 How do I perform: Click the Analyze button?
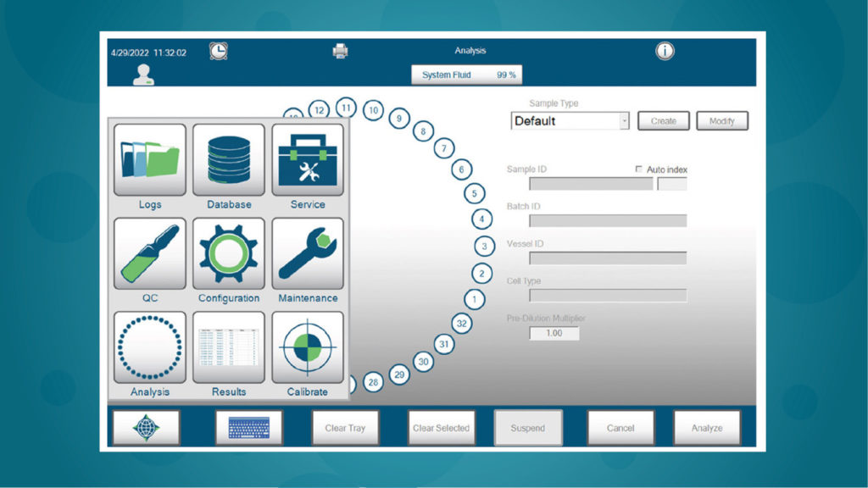click(x=707, y=428)
